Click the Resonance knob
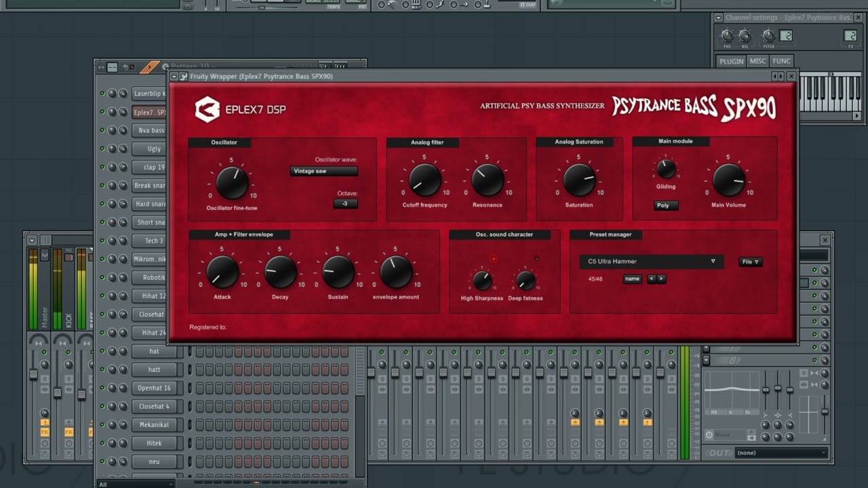The height and width of the screenshot is (488, 868). click(488, 180)
